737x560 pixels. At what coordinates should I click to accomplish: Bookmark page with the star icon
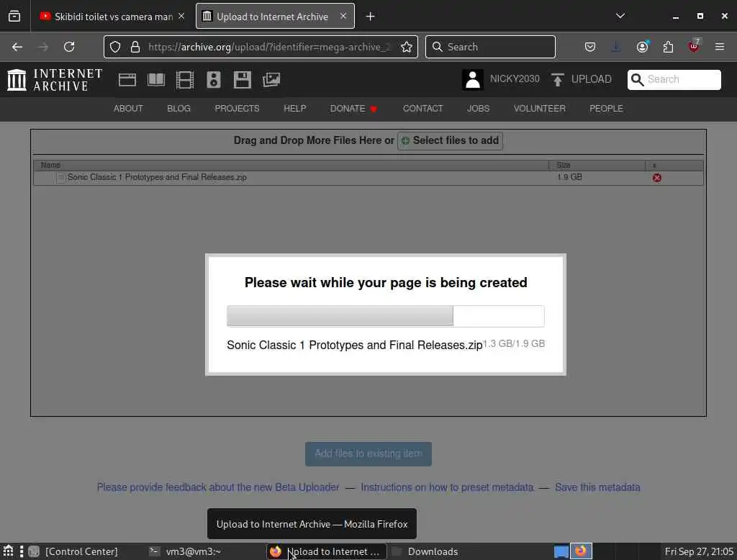tap(407, 47)
